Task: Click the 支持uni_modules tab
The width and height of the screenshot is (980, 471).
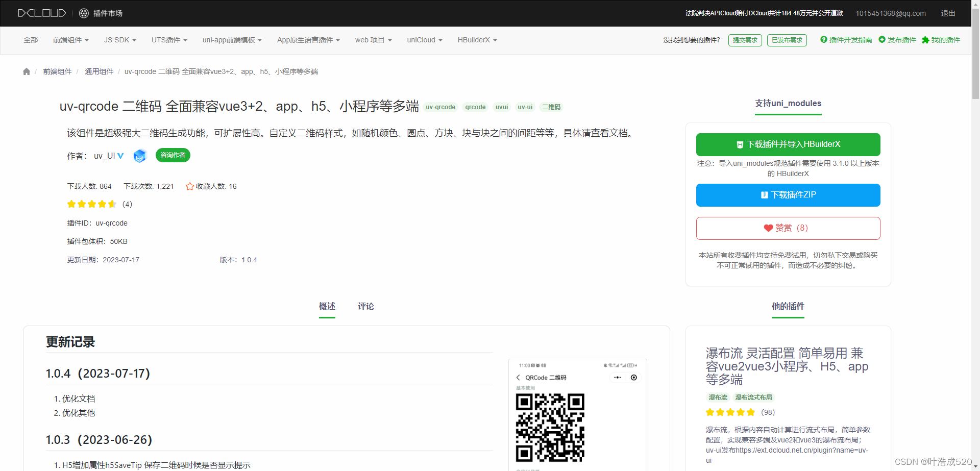Action: click(788, 103)
